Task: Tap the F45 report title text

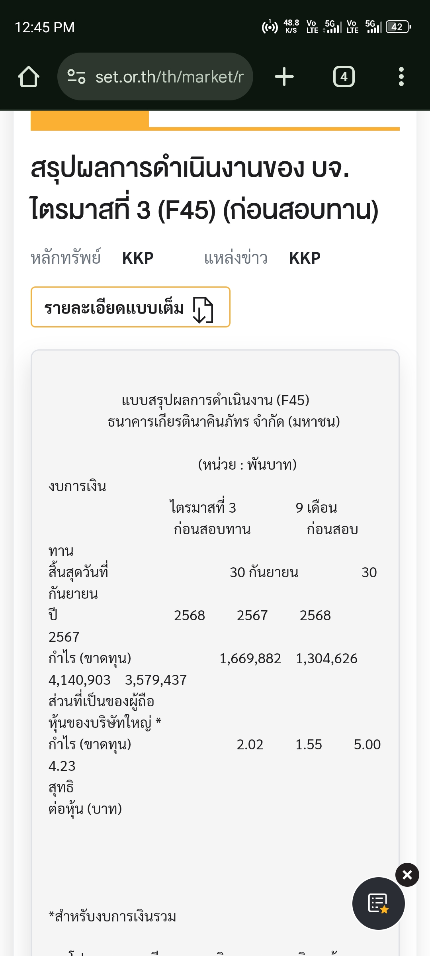Action: pyautogui.click(x=215, y=400)
